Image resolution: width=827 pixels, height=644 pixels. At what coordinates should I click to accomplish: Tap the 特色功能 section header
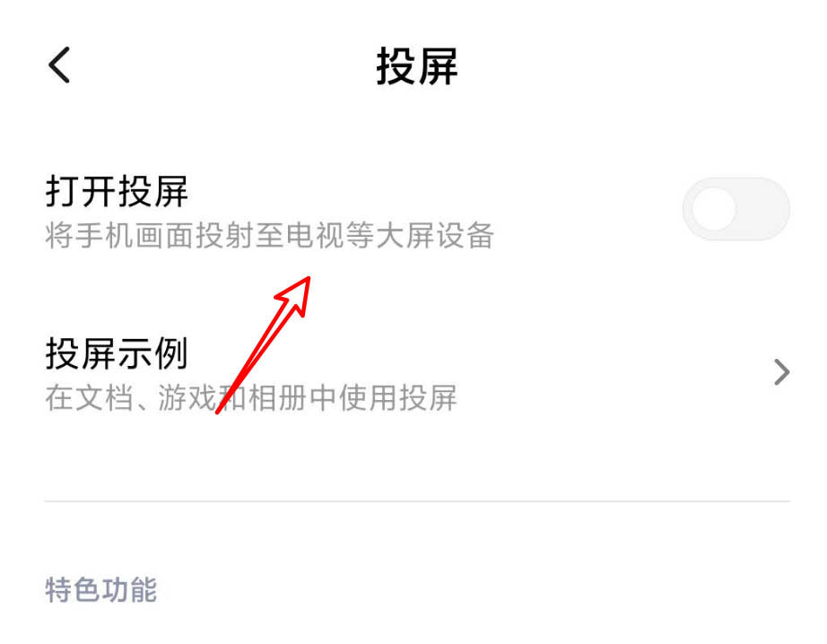(x=100, y=589)
